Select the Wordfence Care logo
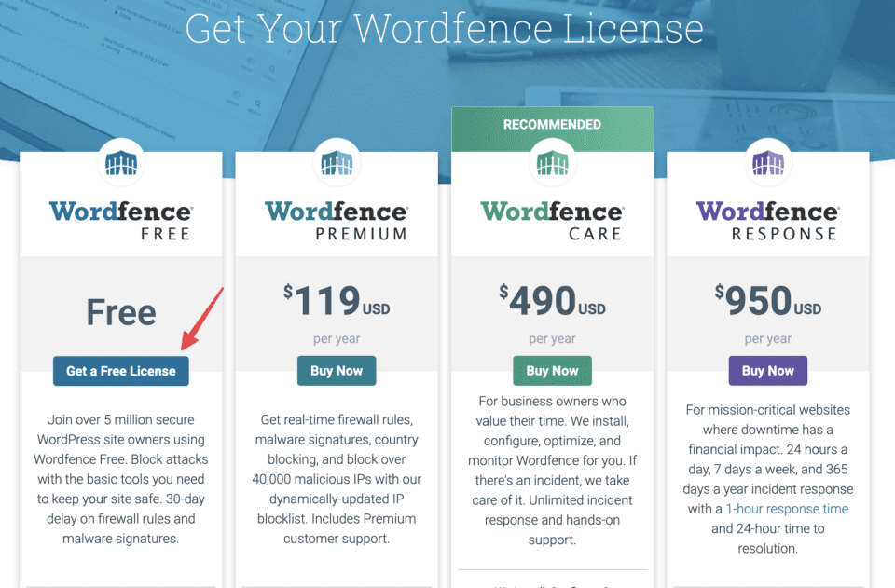 [x=552, y=220]
